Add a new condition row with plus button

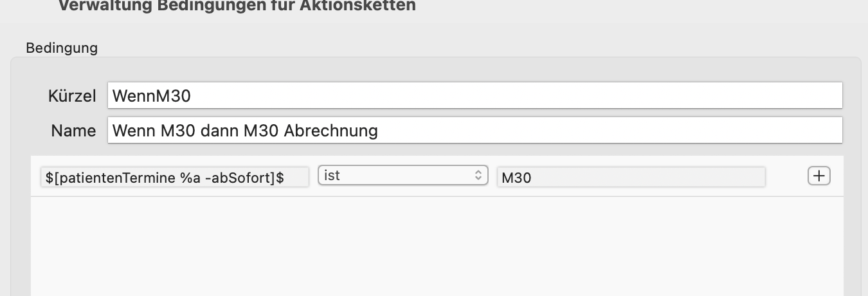tap(818, 176)
